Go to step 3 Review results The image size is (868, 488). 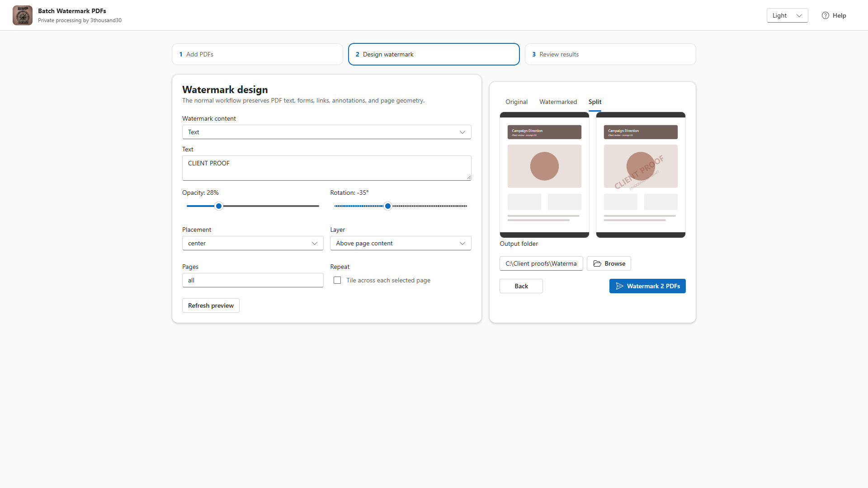pos(610,54)
